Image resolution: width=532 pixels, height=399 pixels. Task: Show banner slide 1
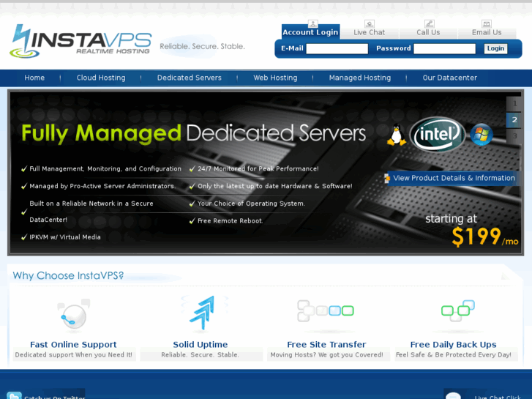tap(514, 103)
